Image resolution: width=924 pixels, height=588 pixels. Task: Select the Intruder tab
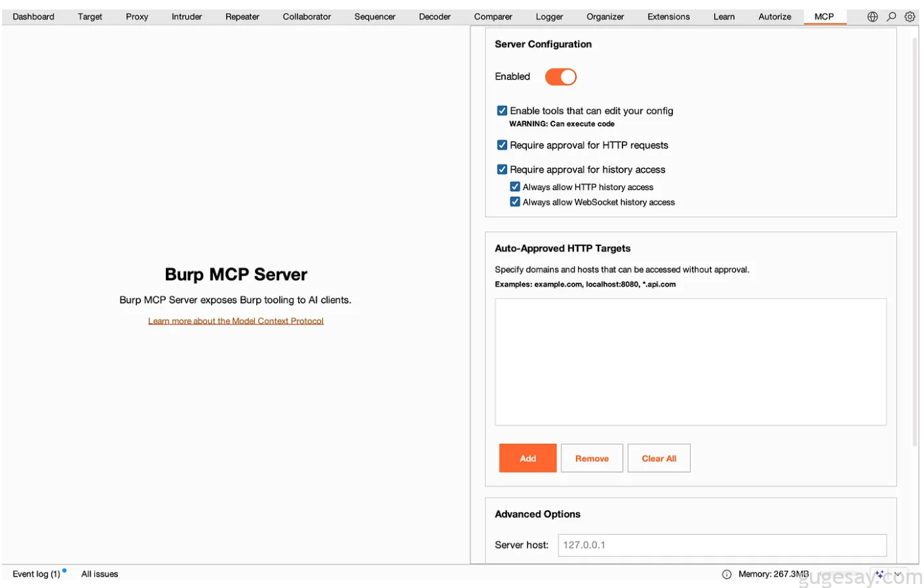[x=187, y=17]
